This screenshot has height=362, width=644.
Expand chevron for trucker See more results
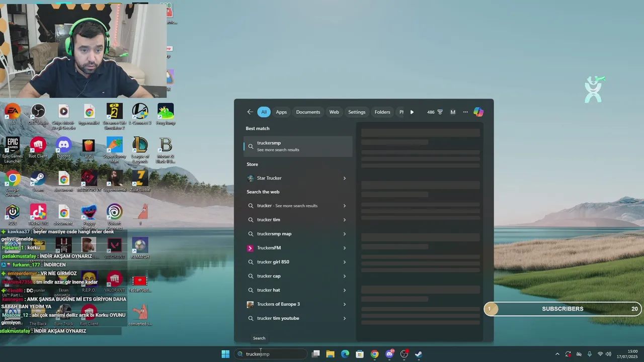(x=345, y=206)
